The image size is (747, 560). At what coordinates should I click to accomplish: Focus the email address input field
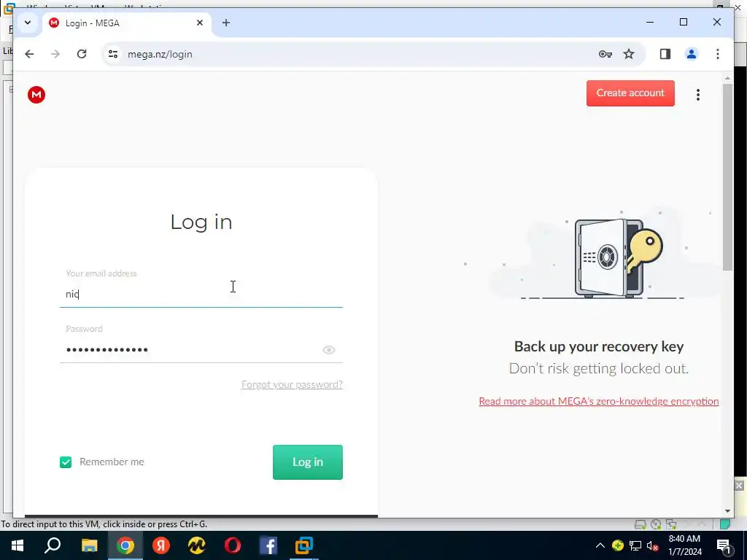click(201, 295)
